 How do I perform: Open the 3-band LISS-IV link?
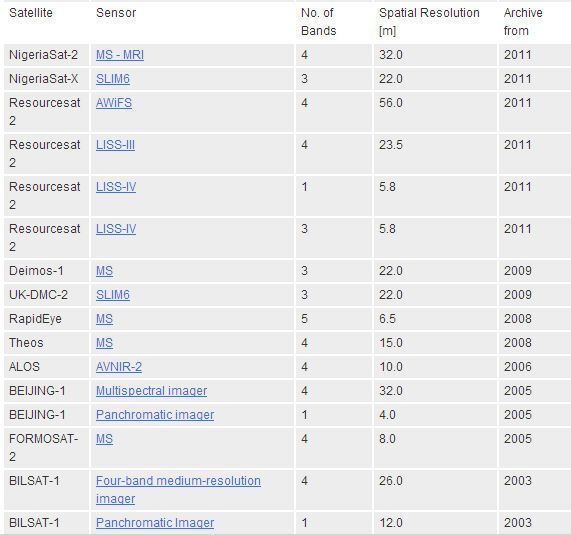point(116,229)
